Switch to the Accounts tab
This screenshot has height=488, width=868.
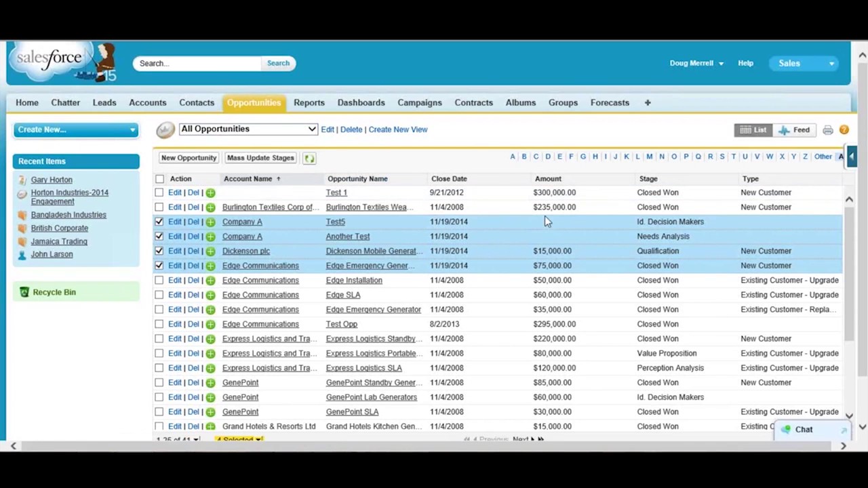coord(148,102)
